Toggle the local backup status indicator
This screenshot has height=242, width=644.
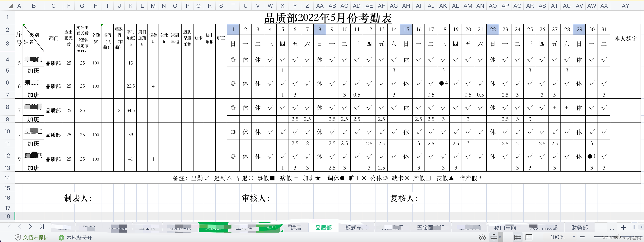[x=61, y=238]
